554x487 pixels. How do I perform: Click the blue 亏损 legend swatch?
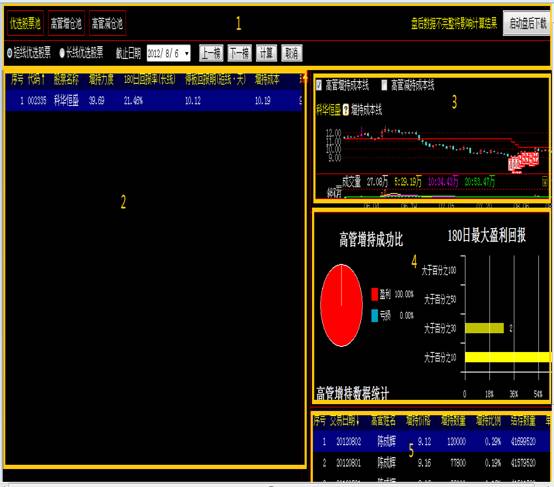point(375,315)
